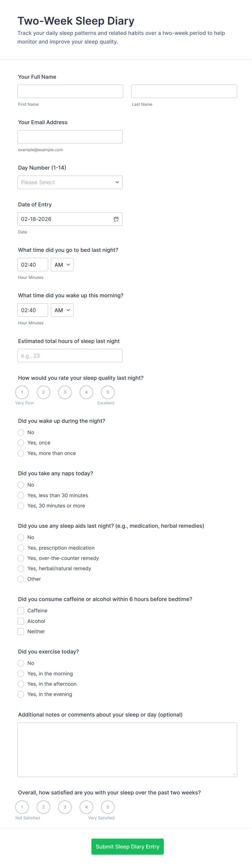Focus the First Name input field
The height and width of the screenshot is (868, 252).
point(70,91)
